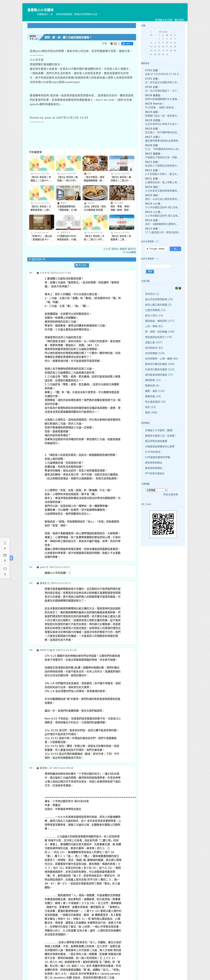Go to next month in calendar
210x980 pixels.
tap(175, 32)
